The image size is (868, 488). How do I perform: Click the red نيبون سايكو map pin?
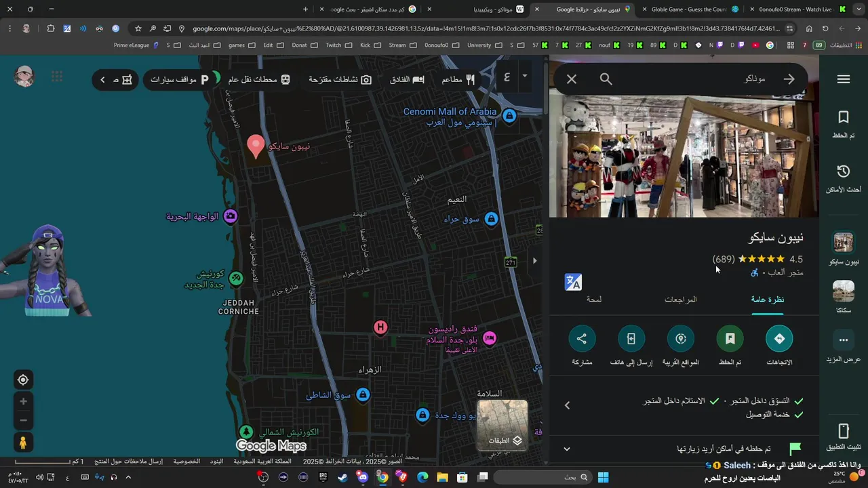click(x=256, y=147)
